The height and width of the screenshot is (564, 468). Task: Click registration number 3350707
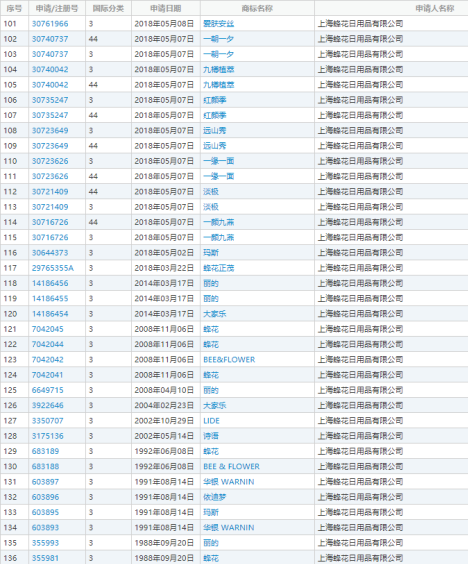click(x=47, y=421)
